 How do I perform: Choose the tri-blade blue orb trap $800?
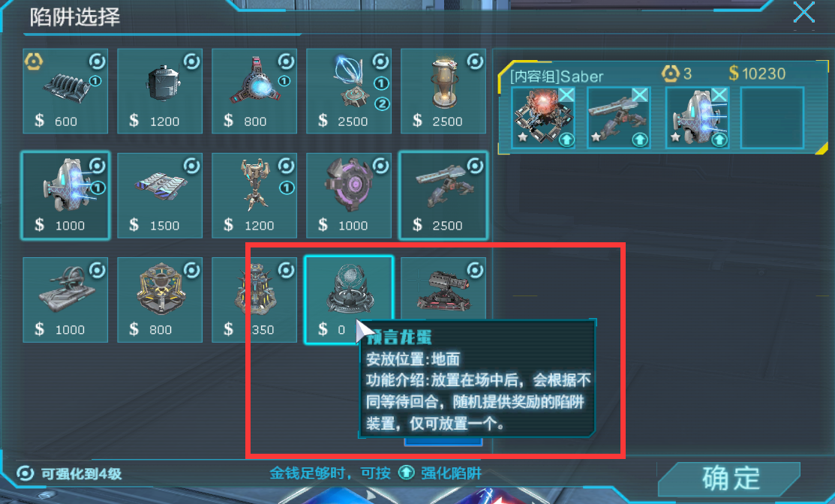click(x=254, y=91)
